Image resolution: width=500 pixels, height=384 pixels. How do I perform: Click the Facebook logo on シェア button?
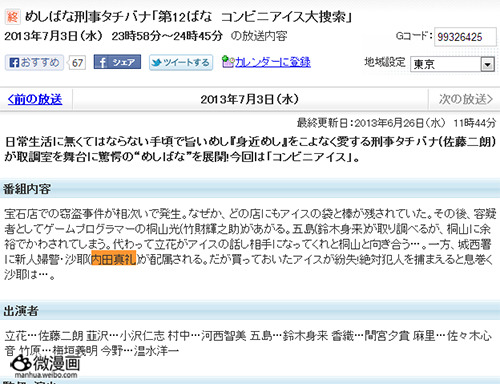[102, 62]
